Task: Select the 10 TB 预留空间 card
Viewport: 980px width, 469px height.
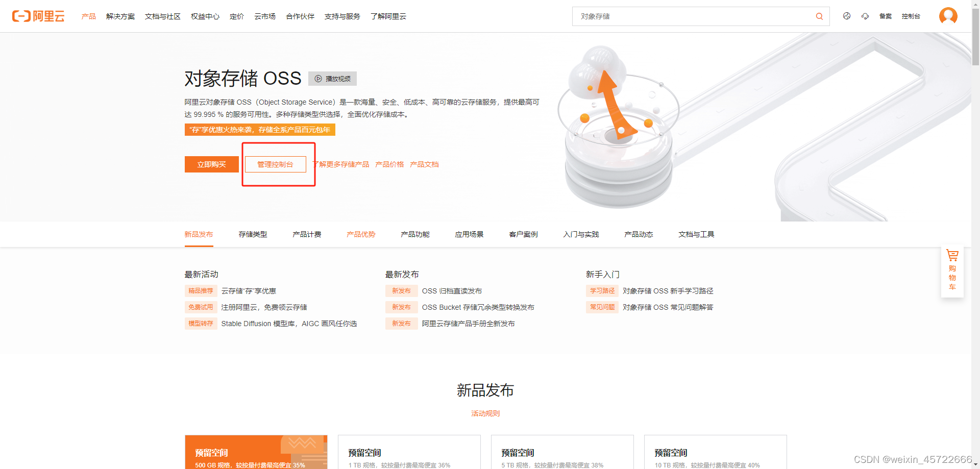Action: click(x=716, y=452)
